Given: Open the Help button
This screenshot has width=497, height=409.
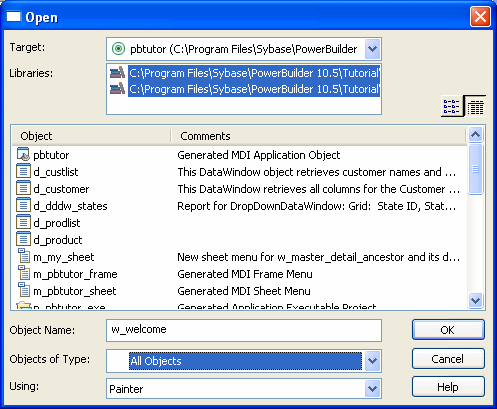Looking at the screenshot, I should (x=448, y=387).
